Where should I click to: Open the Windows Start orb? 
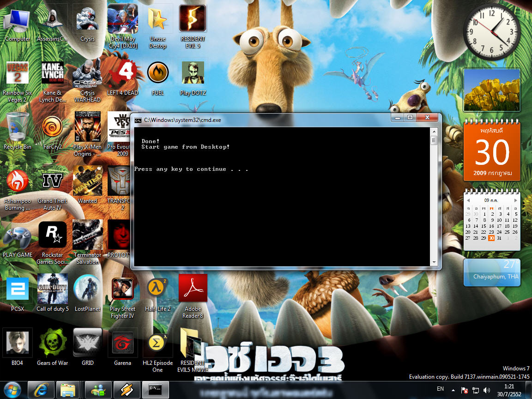[12, 390]
